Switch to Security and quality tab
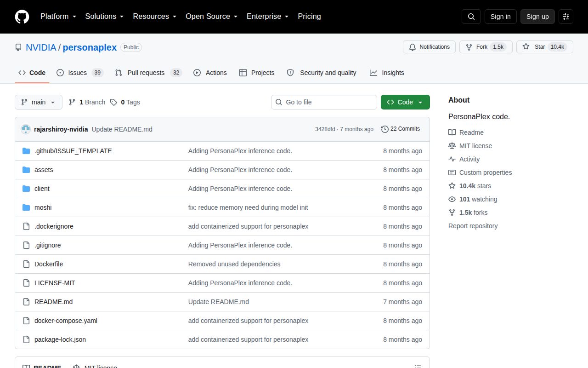This screenshot has height=368, width=588. coord(322,73)
